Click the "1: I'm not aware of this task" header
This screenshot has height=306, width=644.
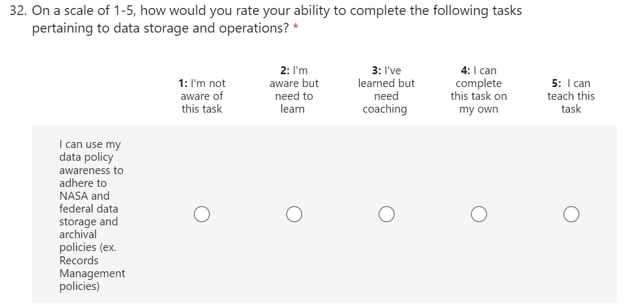click(202, 96)
